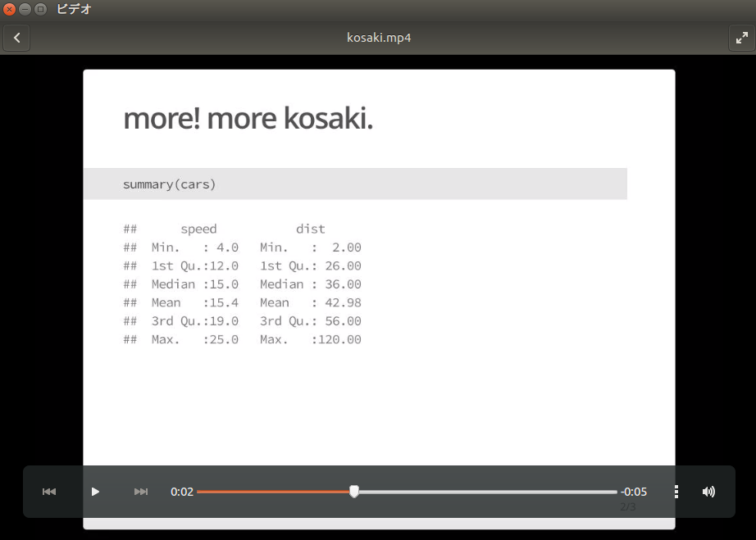Screen dimensions: 756x540
Task: Click the 2/3 playlist counter
Action: [628, 506]
